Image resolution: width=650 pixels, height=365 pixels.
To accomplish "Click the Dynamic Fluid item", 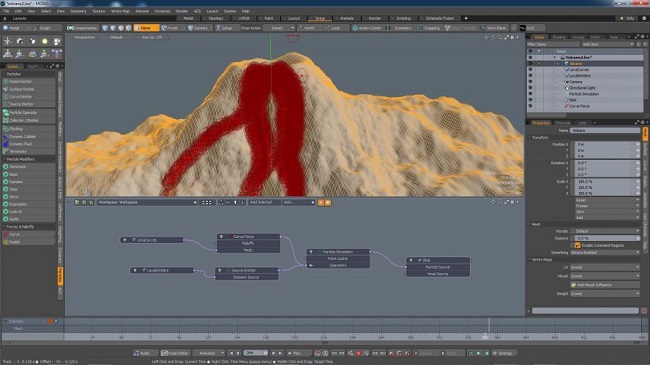I will click(x=29, y=144).
